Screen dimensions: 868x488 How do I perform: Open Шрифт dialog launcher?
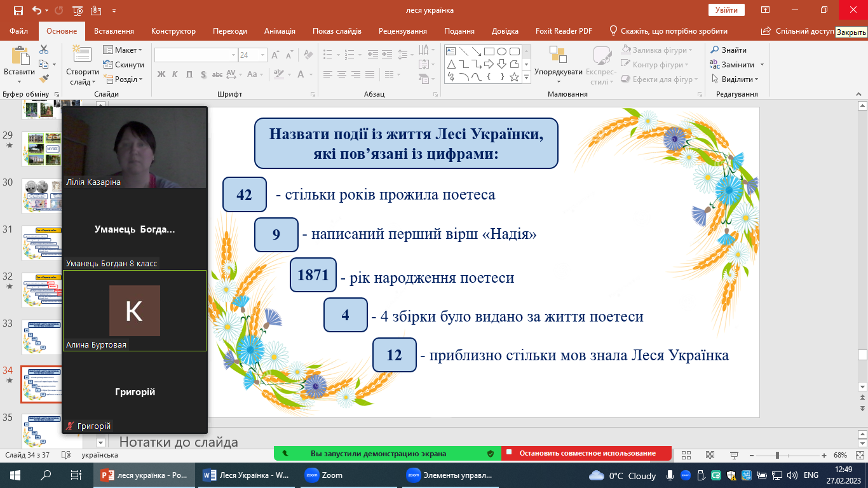tap(314, 94)
